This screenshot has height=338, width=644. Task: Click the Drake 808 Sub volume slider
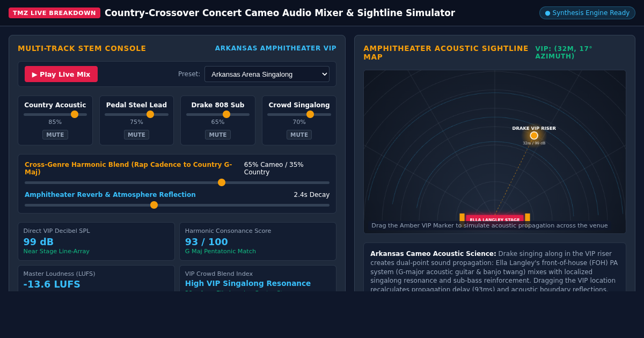point(218,114)
